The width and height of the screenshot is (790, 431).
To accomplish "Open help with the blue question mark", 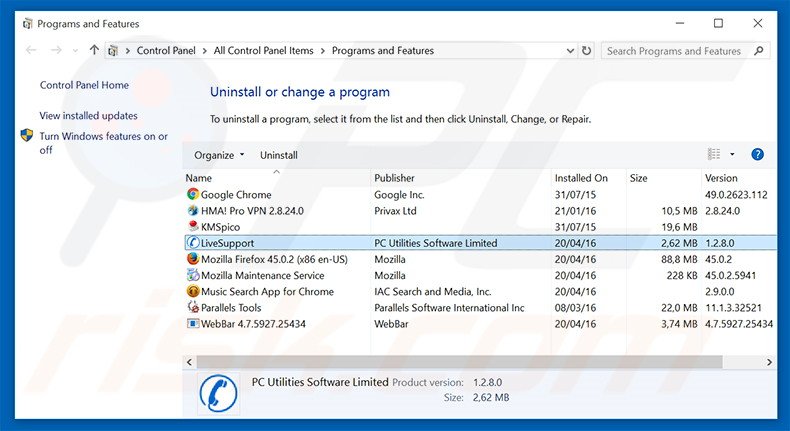I will [757, 154].
